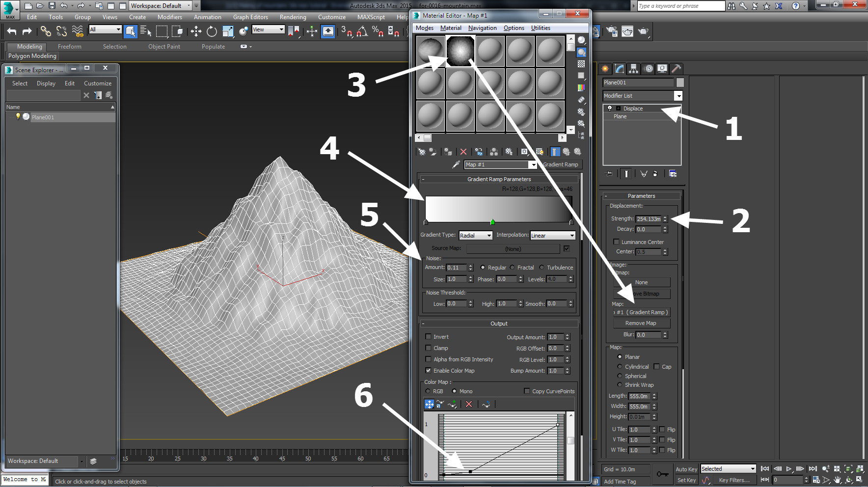The height and width of the screenshot is (487, 868).
Task: Open the Utilities hammer panel tab
Action: [676, 69]
